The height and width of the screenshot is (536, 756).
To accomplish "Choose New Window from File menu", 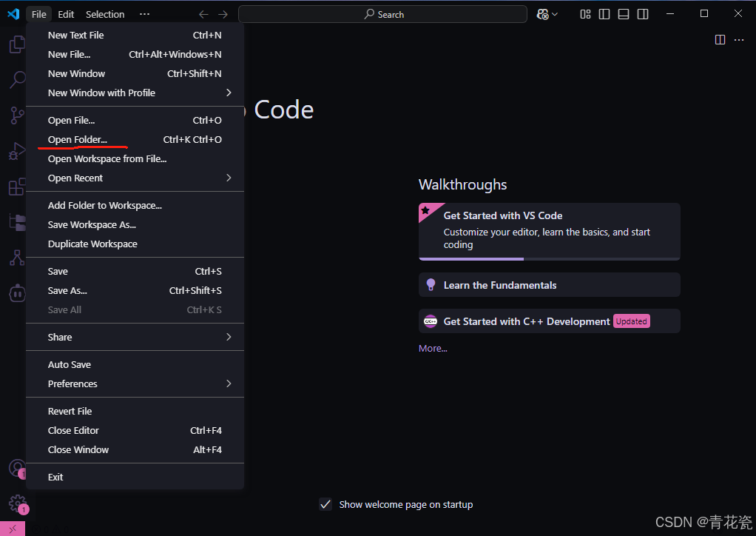I will 135,74.
